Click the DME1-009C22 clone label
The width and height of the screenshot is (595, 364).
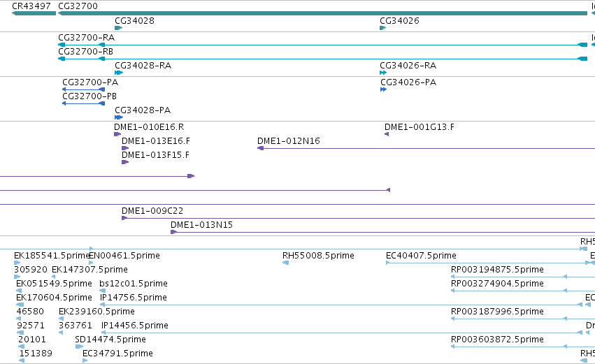pyautogui.click(x=152, y=211)
